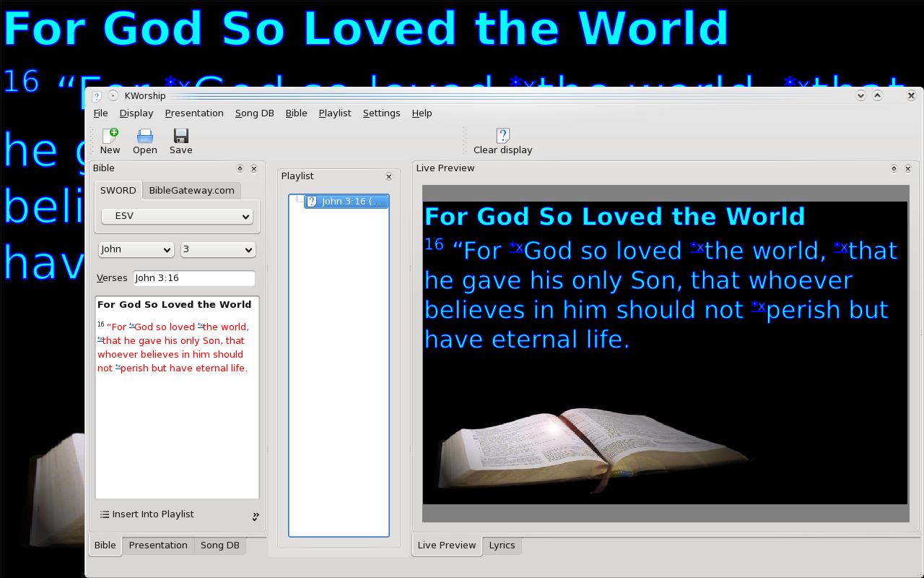Close the Playlist panel
Viewport: 924px width, 578px height.
[389, 176]
